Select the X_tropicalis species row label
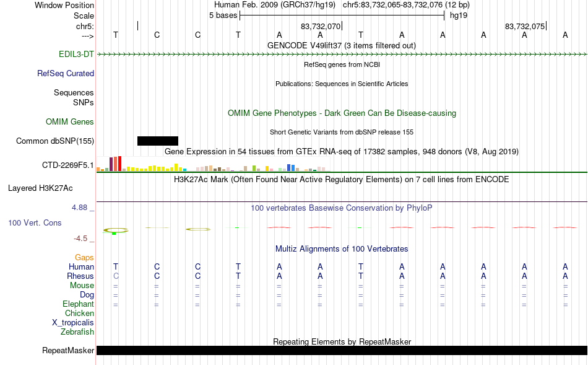588x365 pixels. tap(73, 323)
